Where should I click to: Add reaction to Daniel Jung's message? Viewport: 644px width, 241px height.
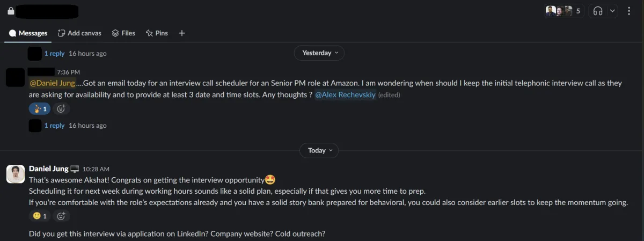61,216
